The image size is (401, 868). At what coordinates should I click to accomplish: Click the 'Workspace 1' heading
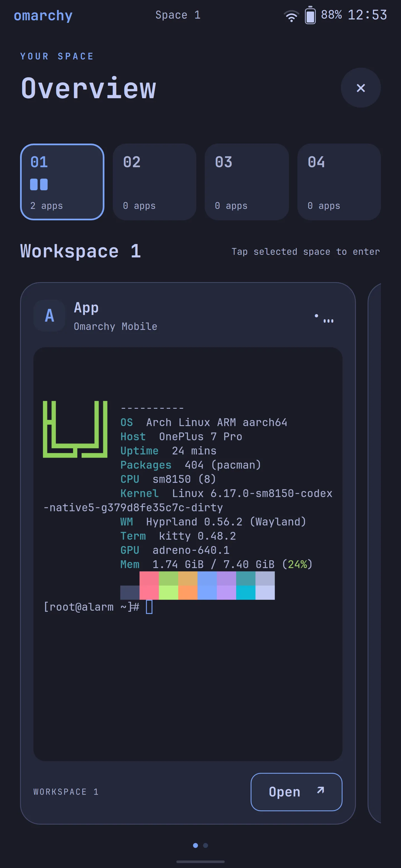point(80,251)
